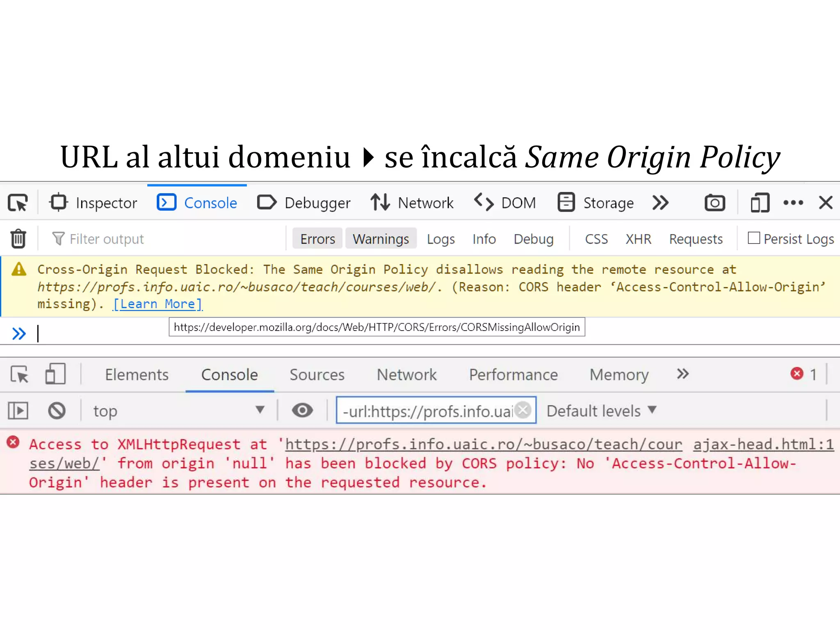Open the Learn More link

pyautogui.click(x=157, y=304)
